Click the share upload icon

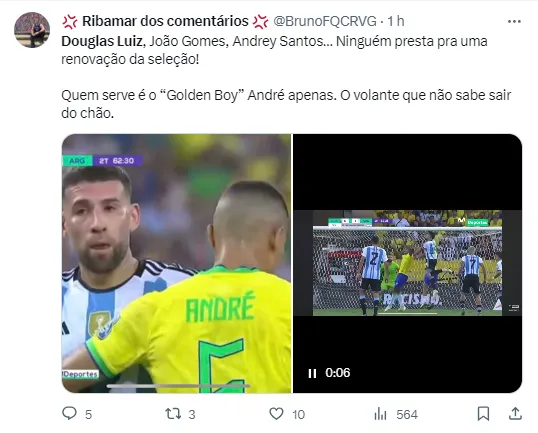515,413
